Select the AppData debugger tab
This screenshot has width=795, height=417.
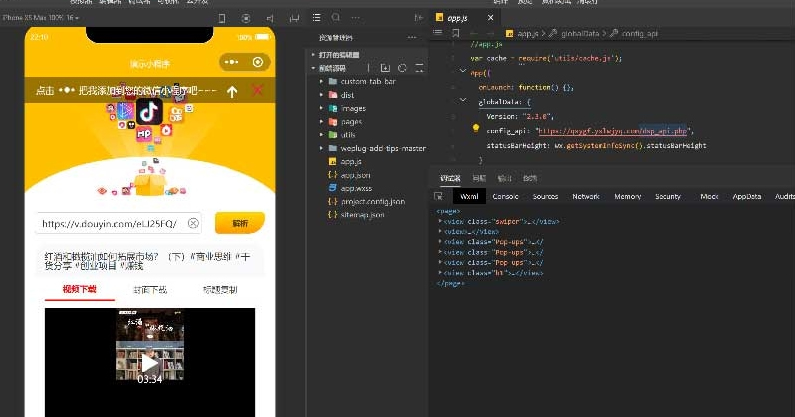pos(747,196)
